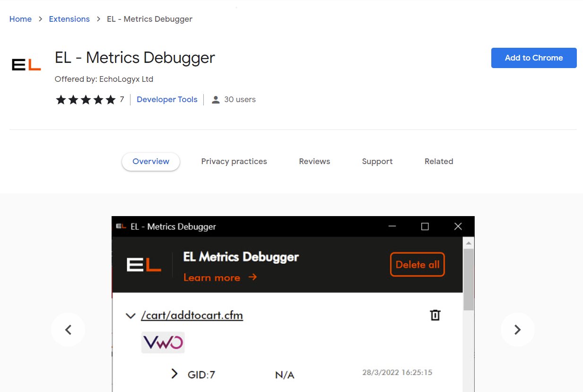
Task: Click the VWO logo badge
Action: (x=163, y=342)
